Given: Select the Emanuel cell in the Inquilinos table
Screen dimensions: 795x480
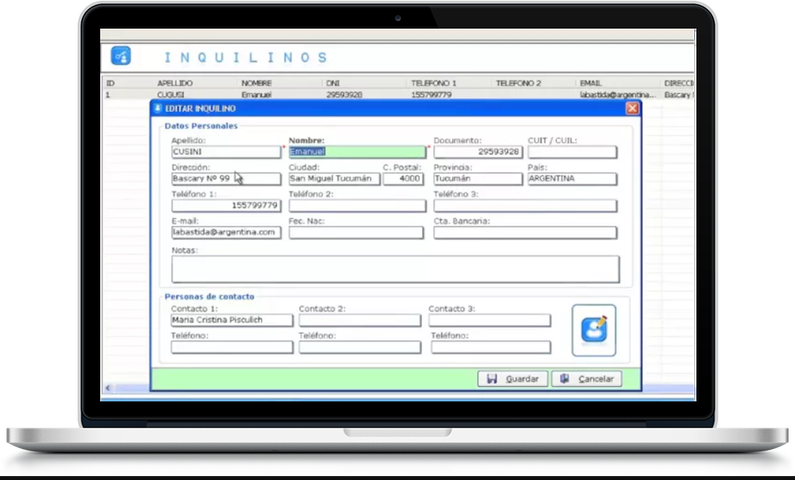Looking at the screenshot, I should (257, 95).
